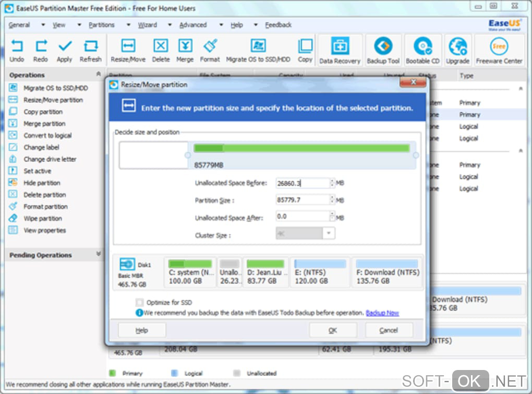Choose the Hide partition operation
Screen dimensions: 532x394
click(34, 183)
